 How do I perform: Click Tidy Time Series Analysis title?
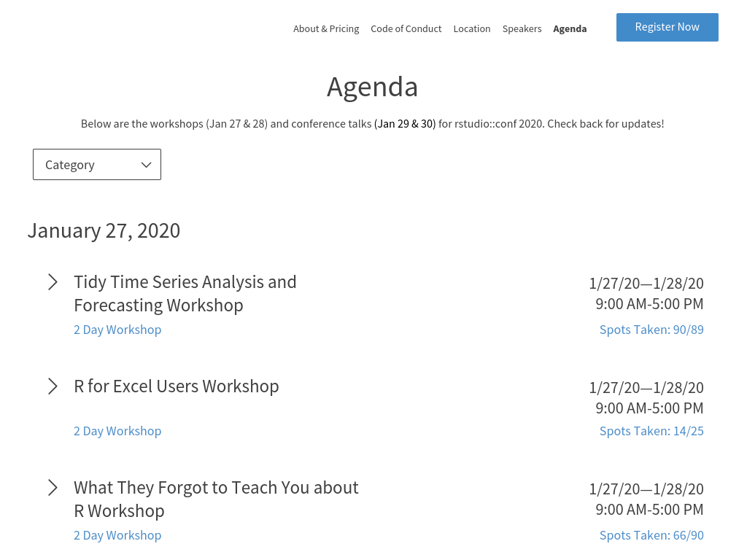pos(185,293)
